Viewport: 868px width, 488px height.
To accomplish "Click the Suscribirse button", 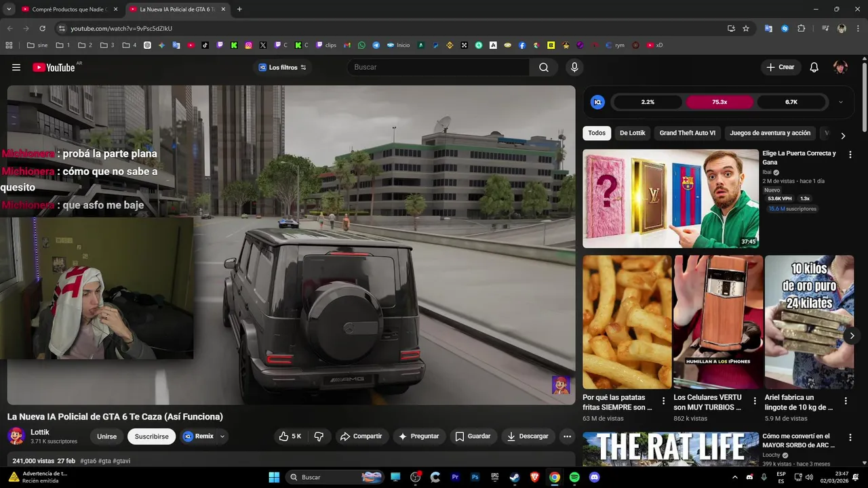I will 151,436.
